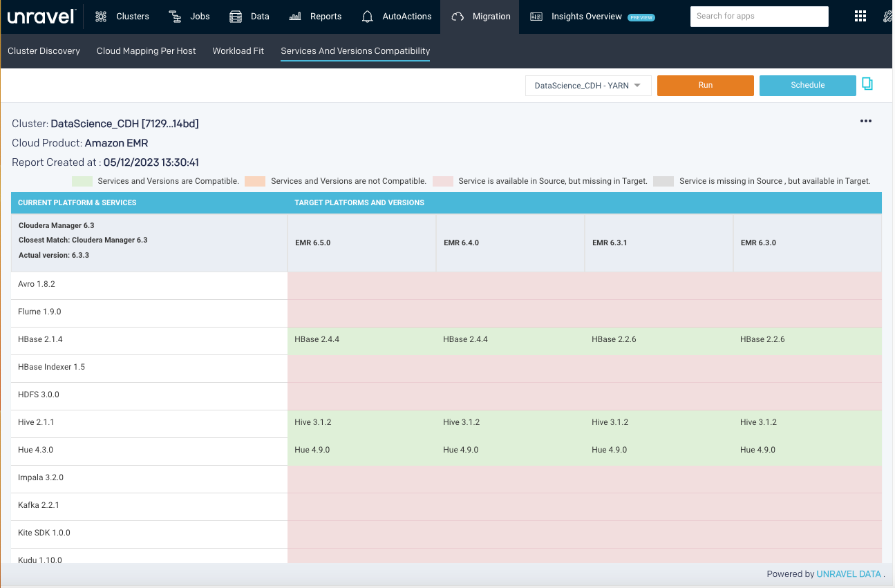
Task: Click the Unravel logo
Action: click(x=41, y=17)
